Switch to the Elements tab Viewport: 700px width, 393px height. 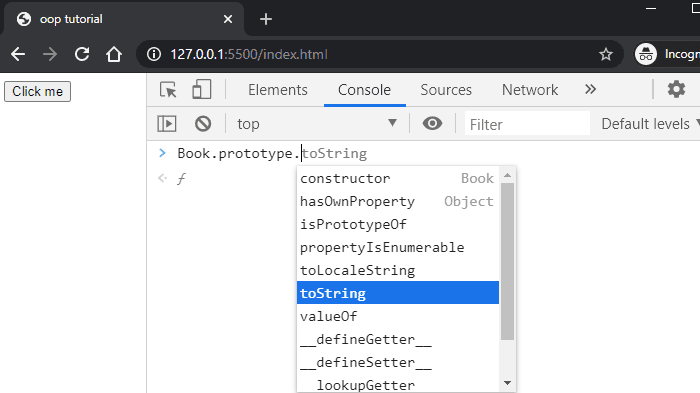(x=278, y=90)
